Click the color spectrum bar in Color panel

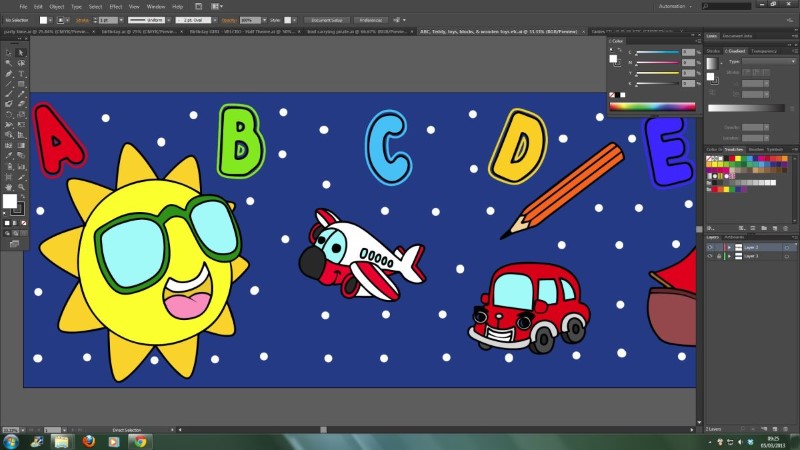[652, 106]
